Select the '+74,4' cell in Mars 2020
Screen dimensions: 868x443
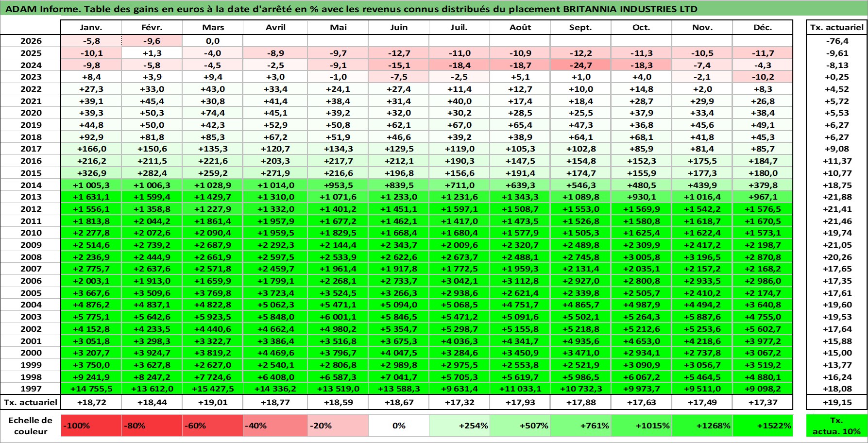click(x=213, y=113)
